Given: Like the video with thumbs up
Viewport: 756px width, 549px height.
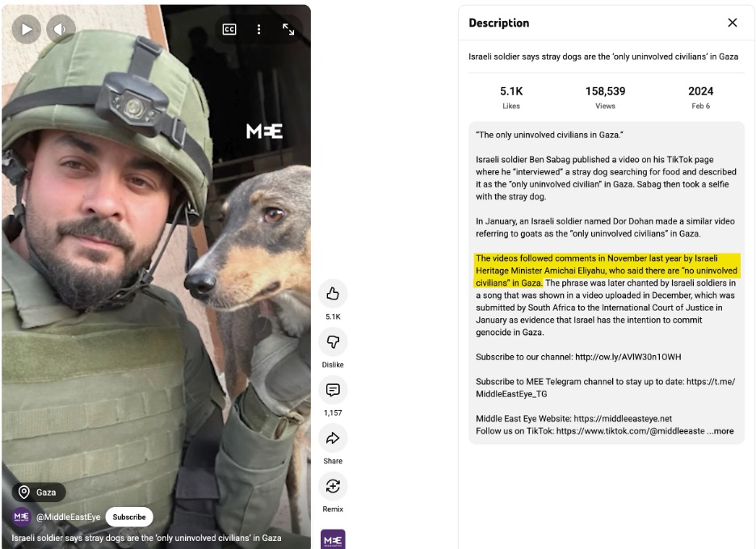Looking at the screenshot, I should pos(333,293).
